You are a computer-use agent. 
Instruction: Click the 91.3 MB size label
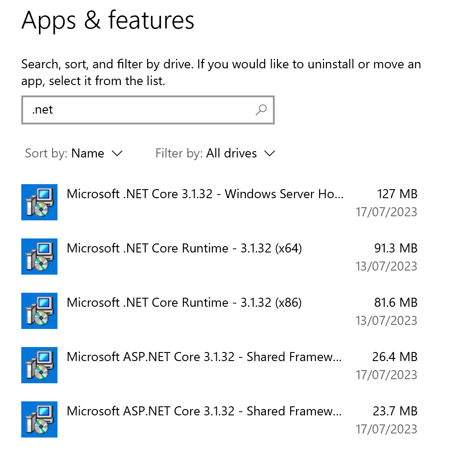coord(394,248)
